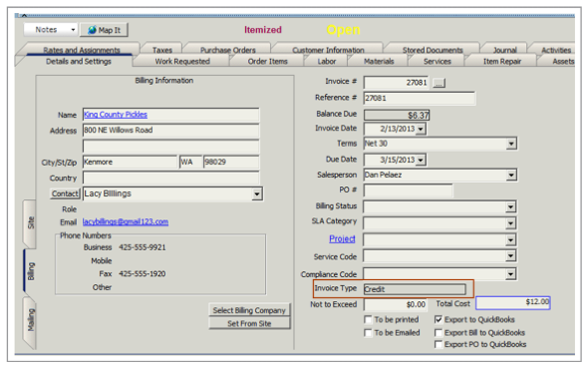The width and height of the screenshot is (588, 369).
Task: Click the Invoice # ellipsis lookup button
Action: point(439,83)
